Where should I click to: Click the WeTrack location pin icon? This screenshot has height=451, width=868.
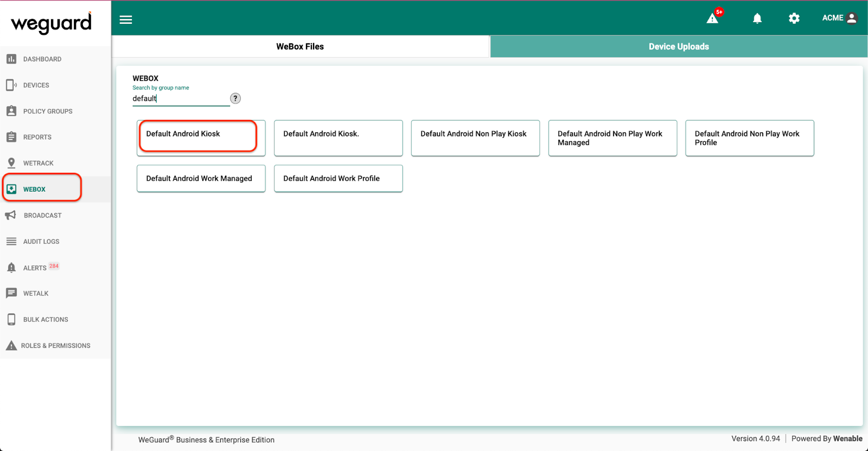coord(11,163)
